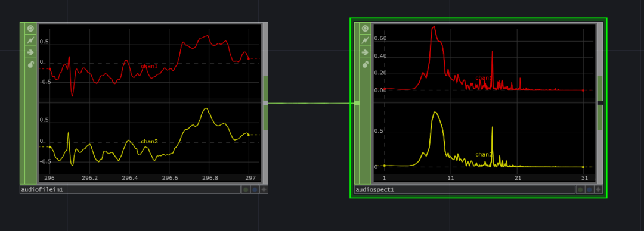Viewport: 644px width, 231px height.
Task: Click the 0.40 axis value in audiospect1
Action: (x=380, y=56)
